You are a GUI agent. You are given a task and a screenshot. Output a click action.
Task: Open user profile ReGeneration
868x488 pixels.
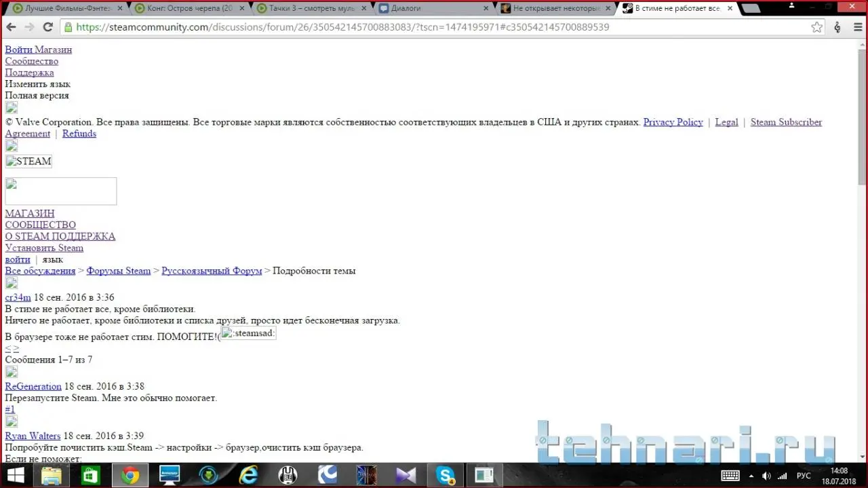coord(33,386)
